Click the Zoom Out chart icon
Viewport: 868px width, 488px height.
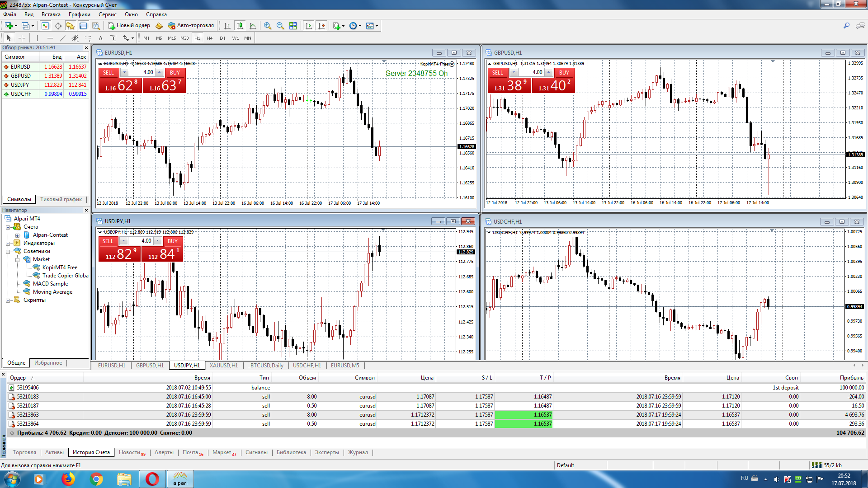click(x=280, y=26)
